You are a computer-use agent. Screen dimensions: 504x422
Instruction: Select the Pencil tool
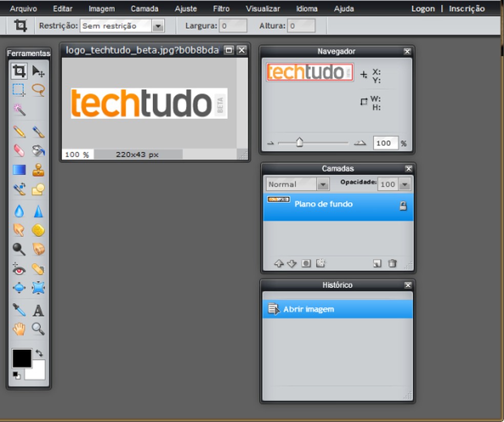[19, 132]
